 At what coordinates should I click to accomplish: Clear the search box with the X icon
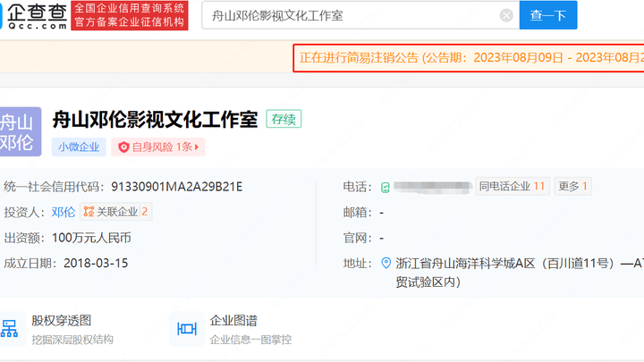[x=506, y=15]
